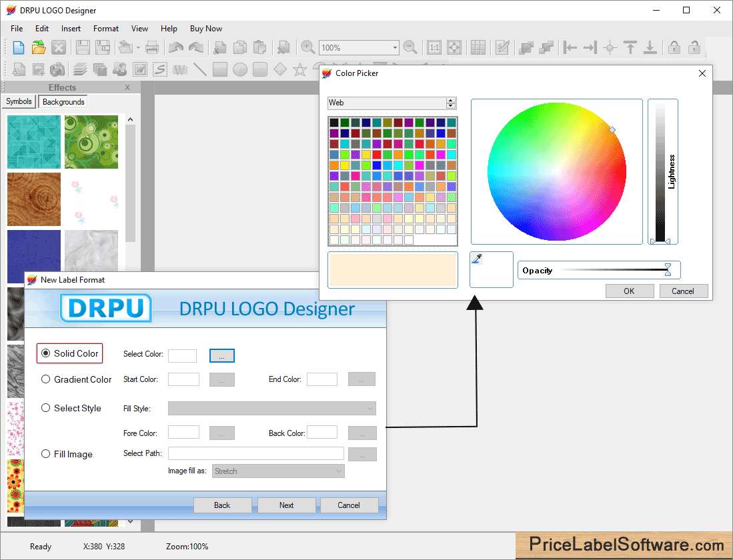733x560 pixels.
Task: Open the Format menu
Action: (106, 29)
